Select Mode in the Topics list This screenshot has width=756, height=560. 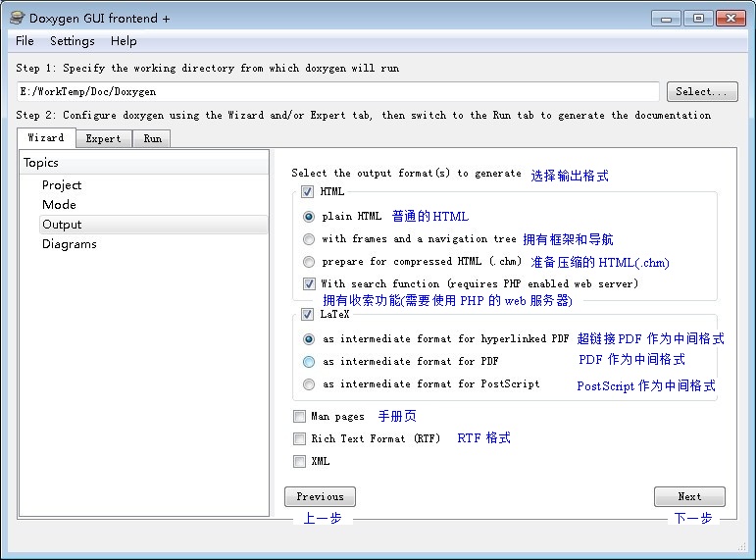[59, 205]
